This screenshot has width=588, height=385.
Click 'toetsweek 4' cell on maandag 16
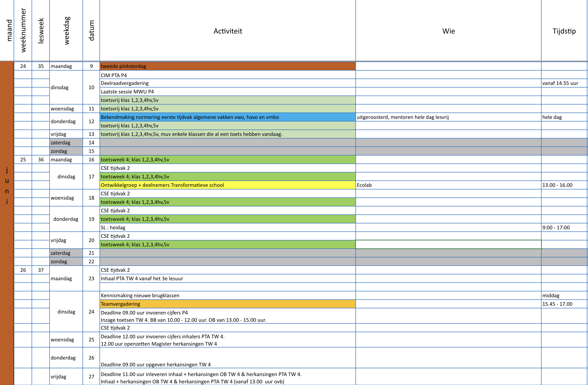[228, 160]
